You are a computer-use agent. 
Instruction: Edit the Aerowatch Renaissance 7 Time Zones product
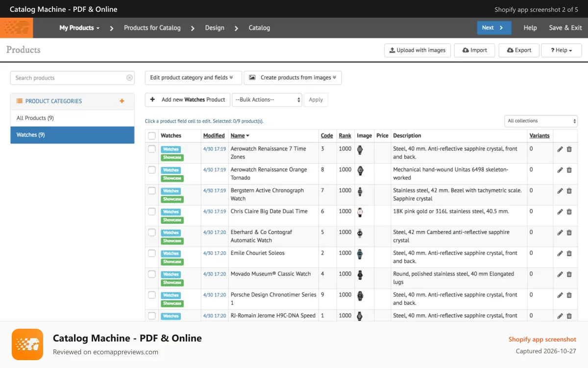coord(560,149)
